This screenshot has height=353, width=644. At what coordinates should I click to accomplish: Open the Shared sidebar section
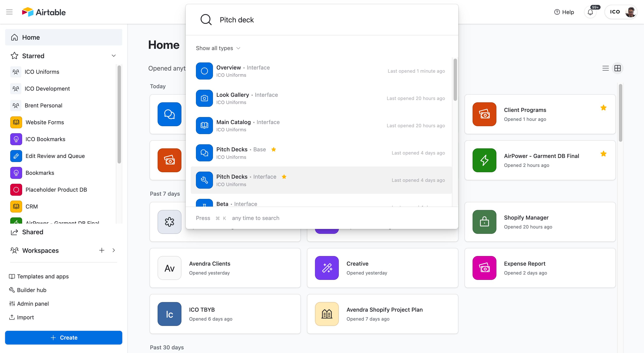33,232
